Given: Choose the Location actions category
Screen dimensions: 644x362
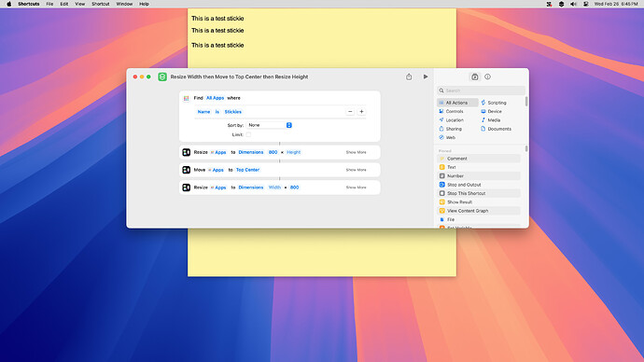Looking at the screenshot, I should click(451, 120).
